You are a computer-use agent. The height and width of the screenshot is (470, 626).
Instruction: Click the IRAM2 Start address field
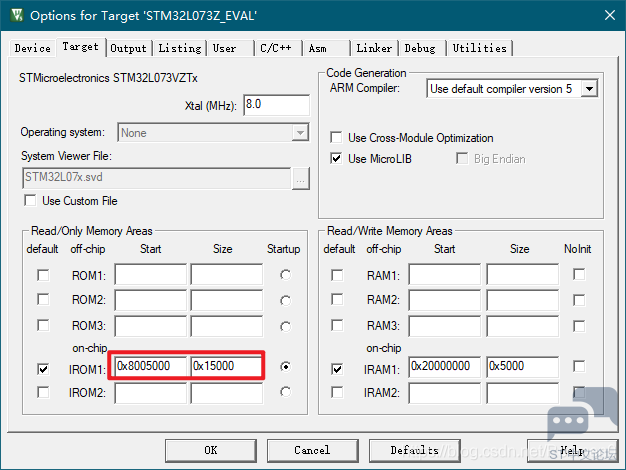[x=445, y=393]
